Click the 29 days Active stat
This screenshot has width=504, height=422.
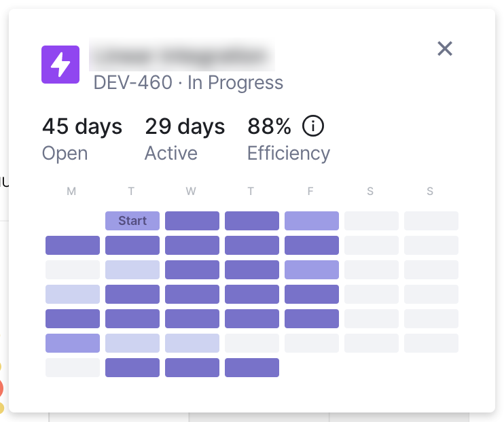click(x=185, y=138)
